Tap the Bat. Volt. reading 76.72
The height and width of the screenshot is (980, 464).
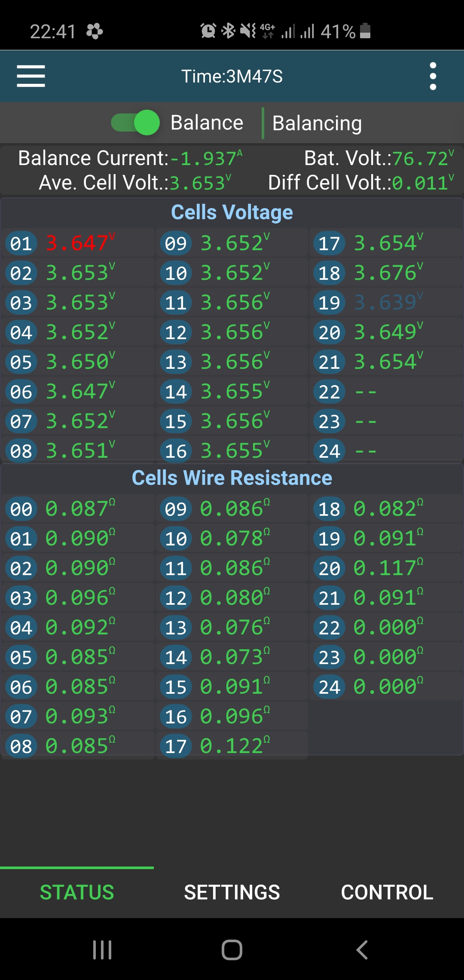point(420,159)
